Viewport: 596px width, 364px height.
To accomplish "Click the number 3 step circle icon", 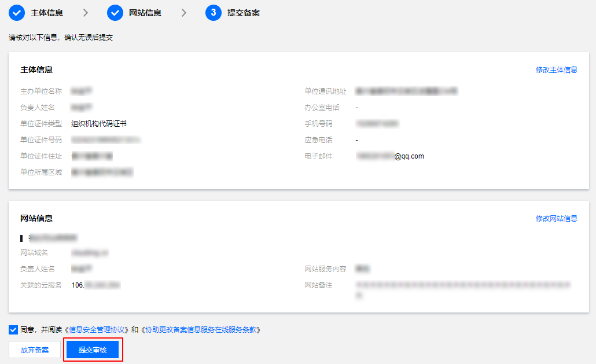I will pyautogui.click(x=213, y=13).
